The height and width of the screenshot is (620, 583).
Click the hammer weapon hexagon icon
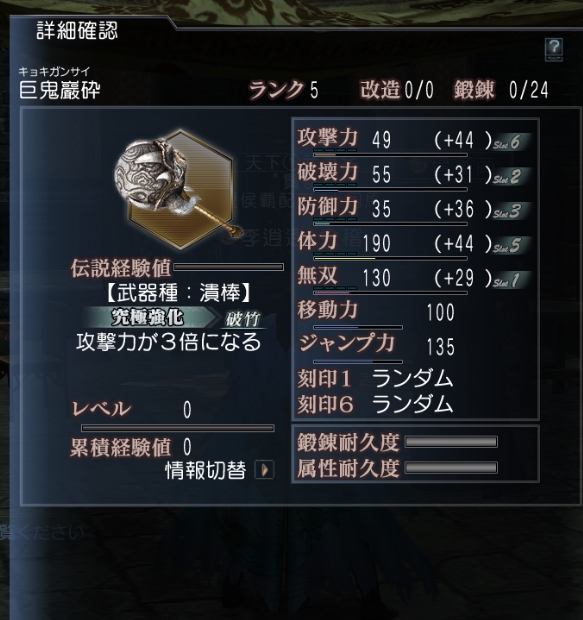pos(179,189)
